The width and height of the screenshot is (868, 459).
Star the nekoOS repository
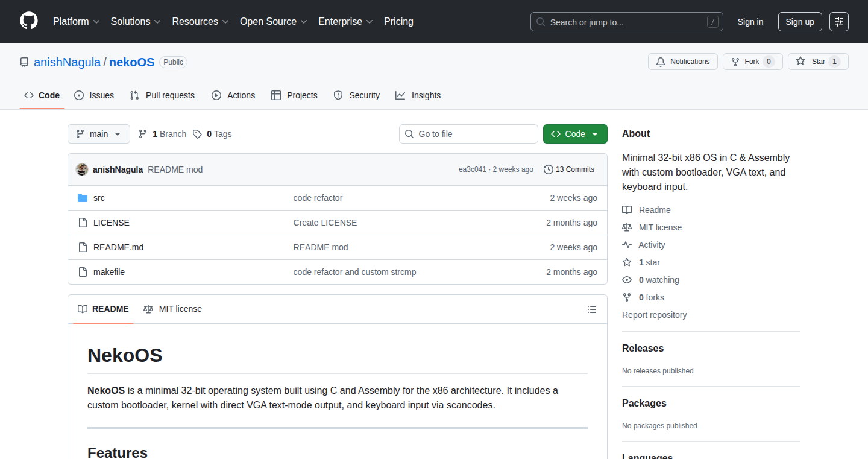pos(818,62)
